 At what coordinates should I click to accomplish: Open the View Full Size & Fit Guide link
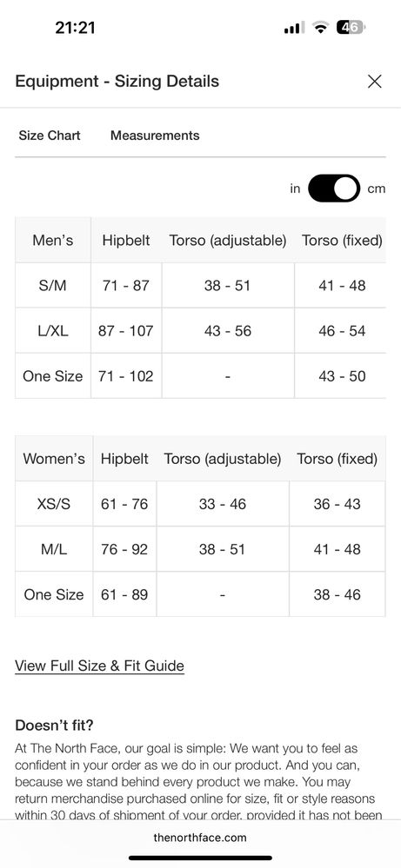pos(100,666)
